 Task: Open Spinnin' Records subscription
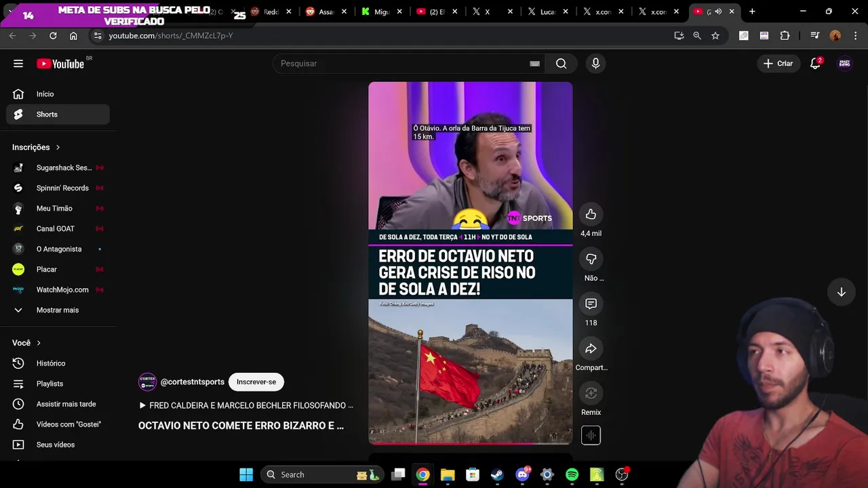coord(58,188)
